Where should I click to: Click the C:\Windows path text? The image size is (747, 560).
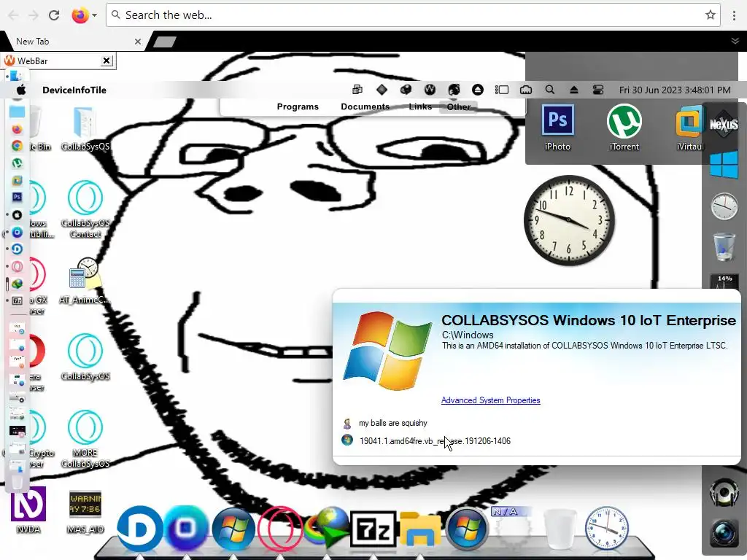click(x=468, y=335)
